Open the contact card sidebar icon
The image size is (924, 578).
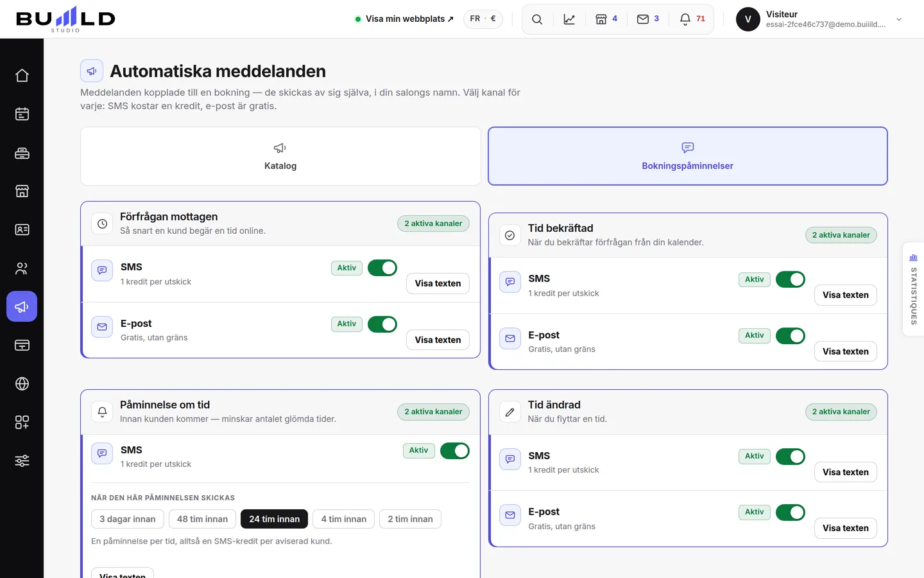(x=22, y=229)
